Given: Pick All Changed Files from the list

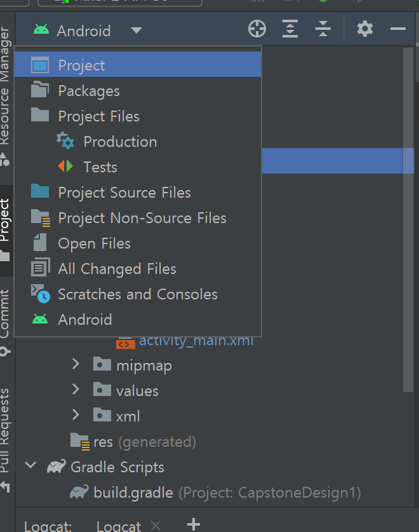Looking at the screenshot, I should coord(138,269).
